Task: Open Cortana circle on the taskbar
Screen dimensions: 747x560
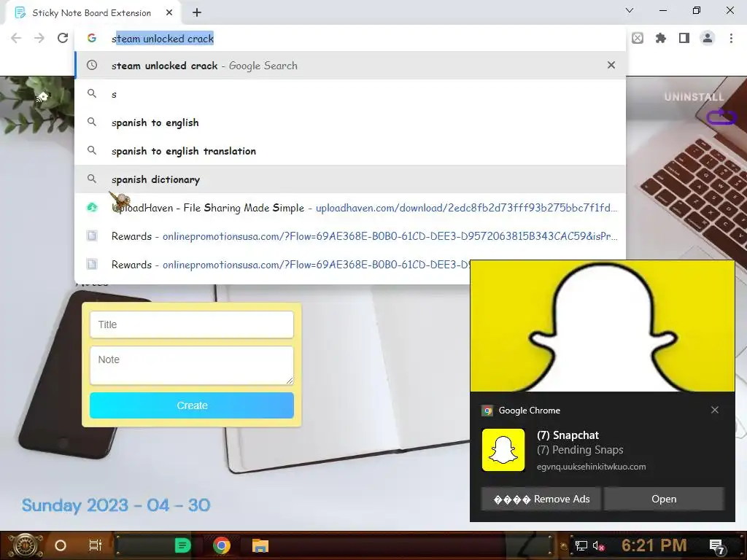Action: tap(60, 545)
